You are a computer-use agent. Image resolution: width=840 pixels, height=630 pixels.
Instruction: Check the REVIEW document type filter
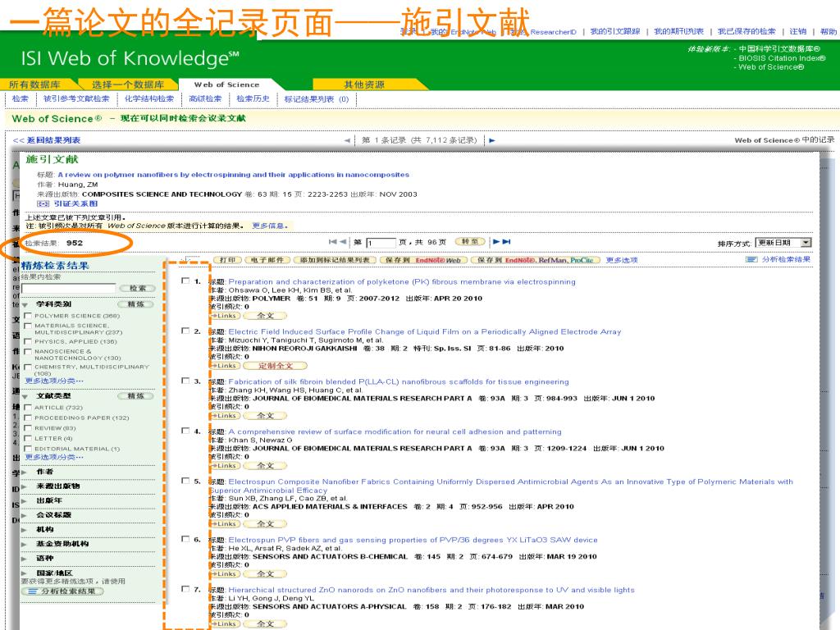(x=28, y=428)
